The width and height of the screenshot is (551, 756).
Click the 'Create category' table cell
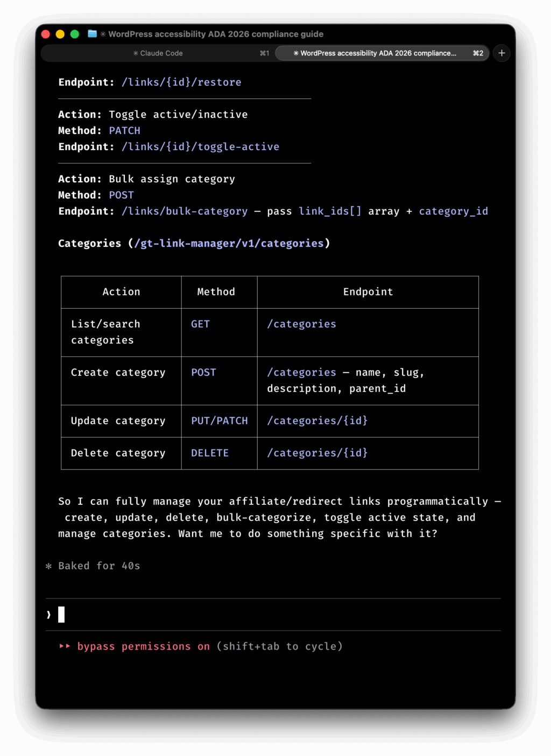(x=118, y=373)
